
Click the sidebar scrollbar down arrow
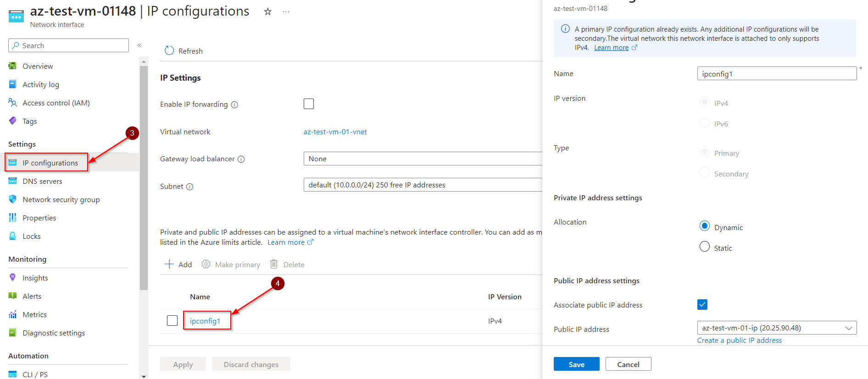tap(144, 376)
